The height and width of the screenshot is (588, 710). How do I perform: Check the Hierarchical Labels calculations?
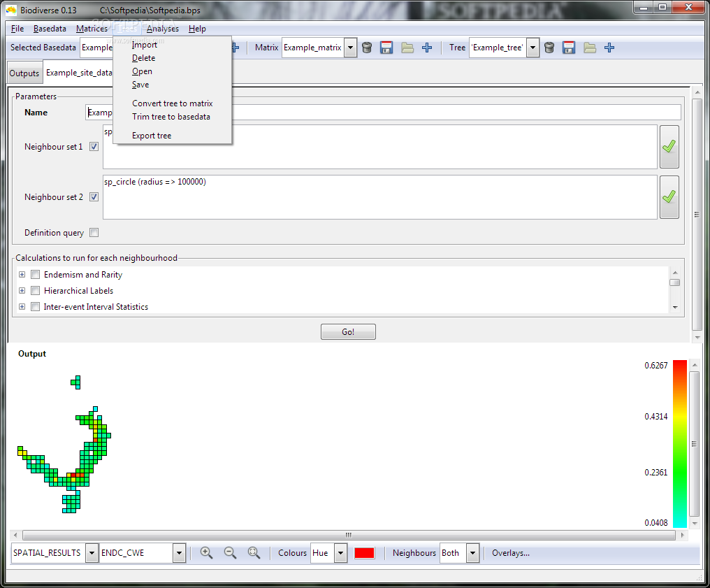click(36, 290)
